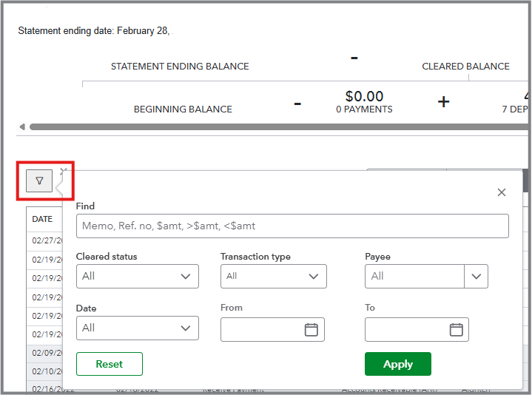Focus the To date text field
Screen dimensions: 532x395
(x=406, y=330)
